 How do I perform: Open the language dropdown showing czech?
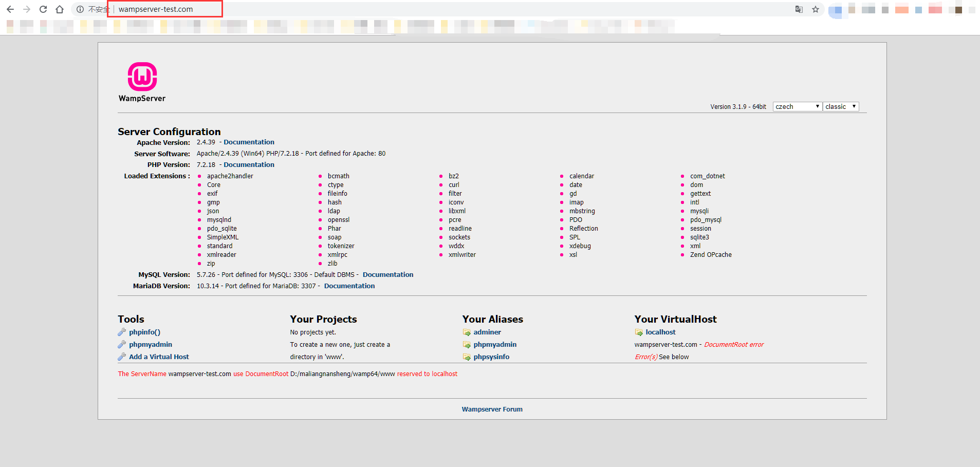(798, 106)
